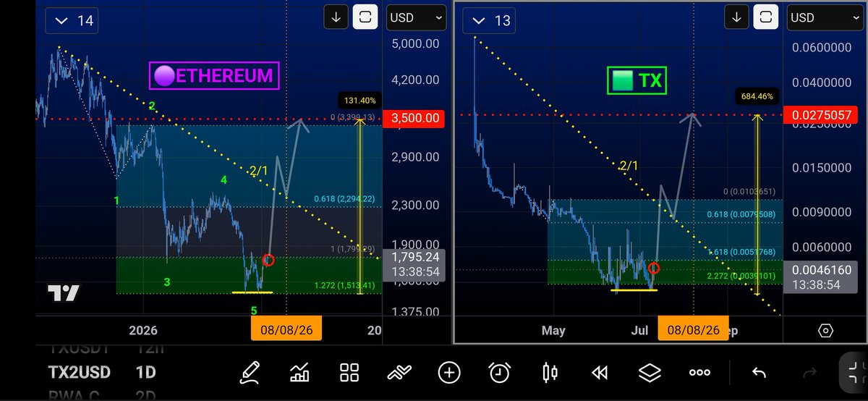Select the 131.40% measurement label
The height and width of the screenshot is (401, 868).
(359, 100)
